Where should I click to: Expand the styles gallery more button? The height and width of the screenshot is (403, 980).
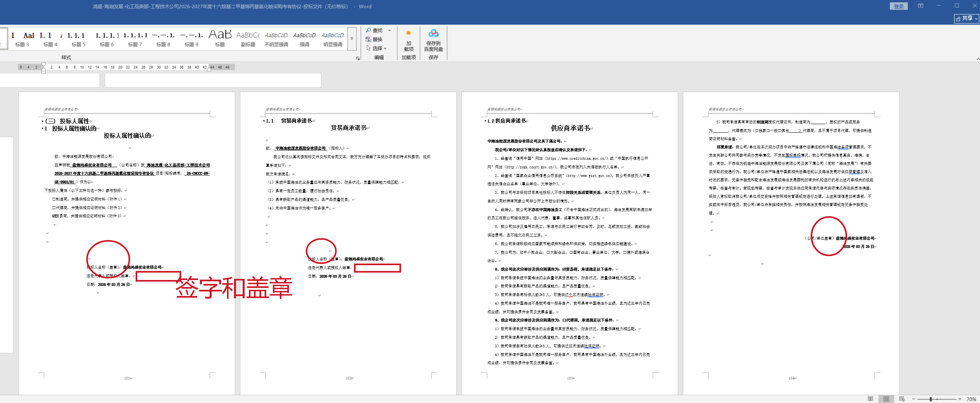click(352, 39)
